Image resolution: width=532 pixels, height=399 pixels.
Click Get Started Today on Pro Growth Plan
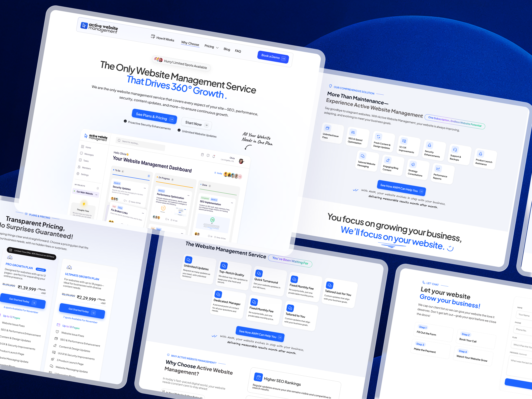coord(23,301)
